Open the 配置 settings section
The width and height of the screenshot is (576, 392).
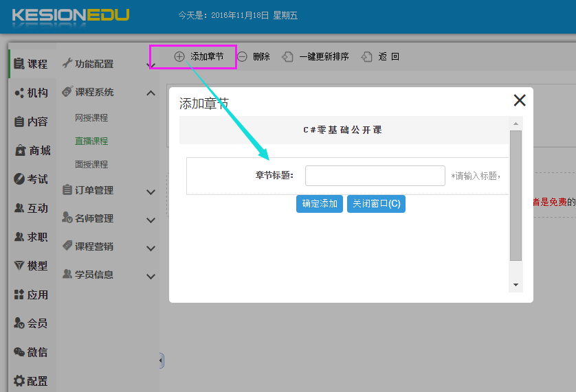pos(32,381)
